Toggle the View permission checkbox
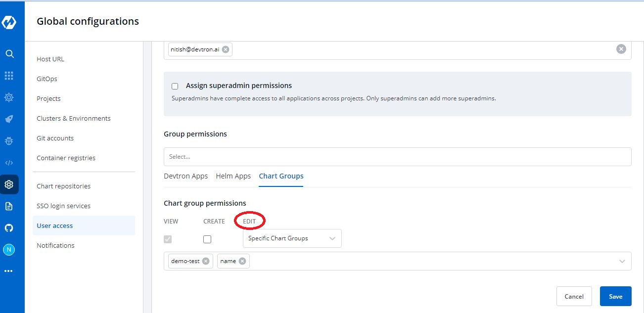Screen dimensions: 644x313 [168, 239]
